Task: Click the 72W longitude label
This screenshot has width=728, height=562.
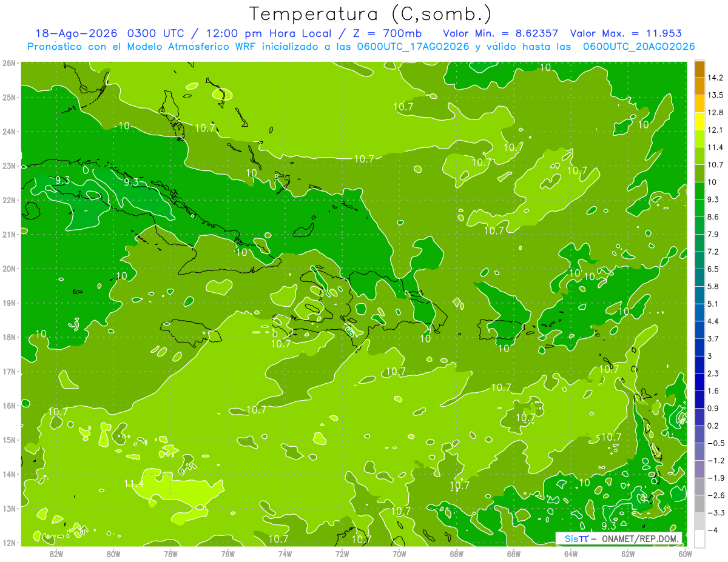Action: [342, 554]
